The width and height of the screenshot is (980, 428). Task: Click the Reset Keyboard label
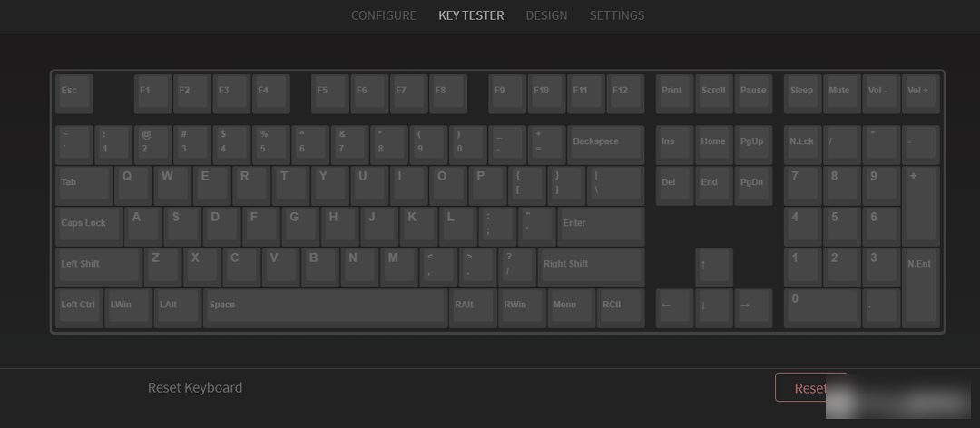coord(195,387)
